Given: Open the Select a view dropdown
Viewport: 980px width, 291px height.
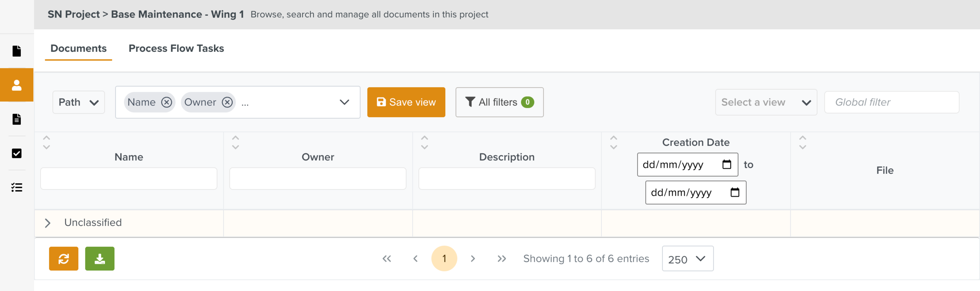Looking at the screenshot, I should point(766,102).
